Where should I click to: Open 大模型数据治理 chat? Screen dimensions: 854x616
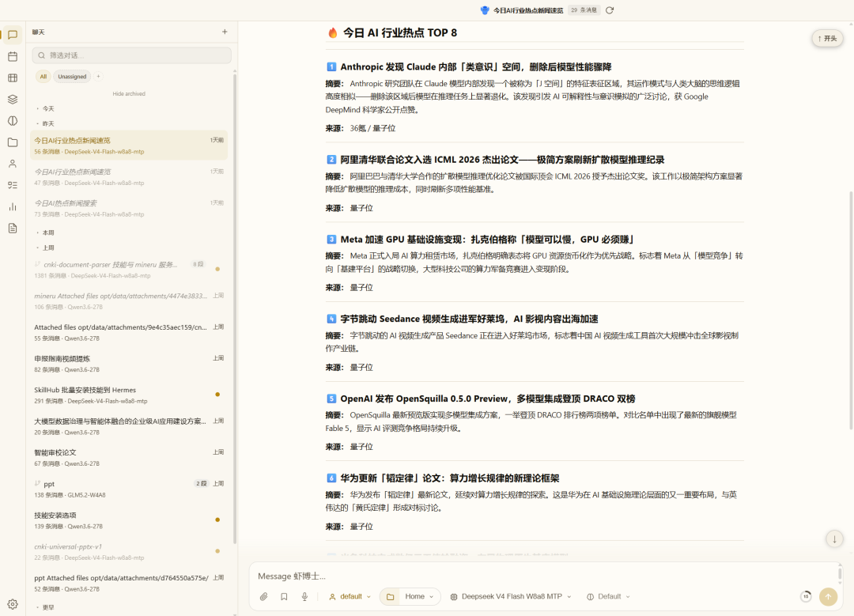[x=129, y=426]
